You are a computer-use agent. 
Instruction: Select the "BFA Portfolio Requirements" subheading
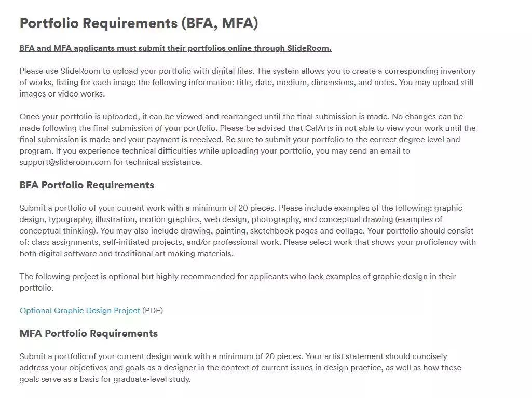pyautogui.click(x=87, y=185)
